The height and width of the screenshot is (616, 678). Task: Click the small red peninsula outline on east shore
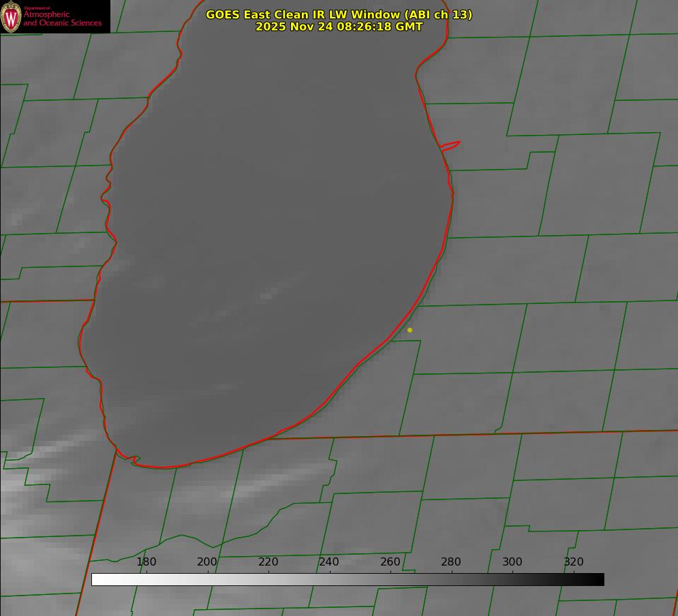click(x=450, y=145)
